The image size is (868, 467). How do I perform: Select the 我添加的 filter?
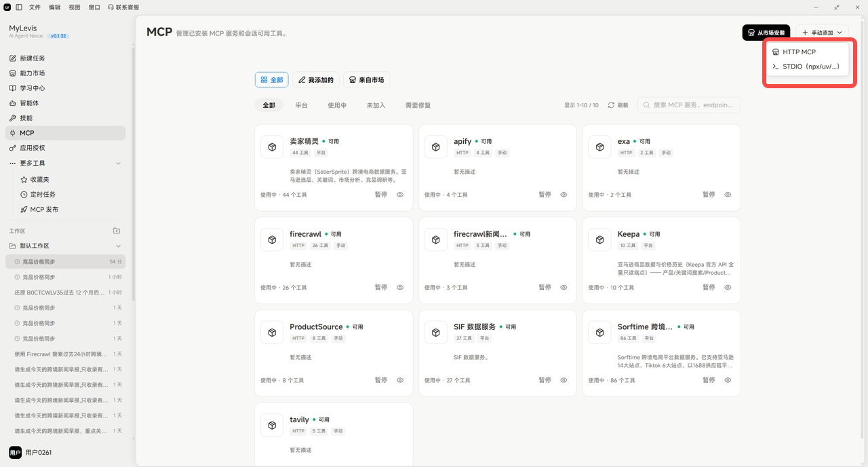(x=316, y=80)
